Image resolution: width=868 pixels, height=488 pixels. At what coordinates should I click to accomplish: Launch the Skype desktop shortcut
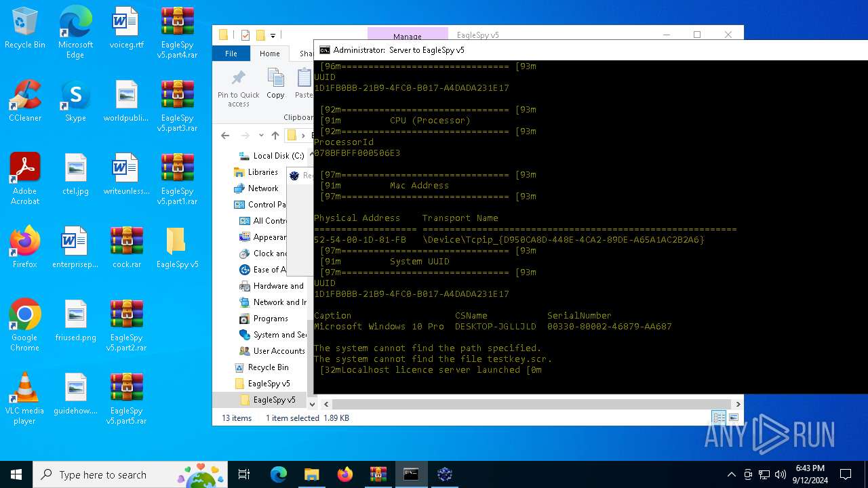(75, 101)
